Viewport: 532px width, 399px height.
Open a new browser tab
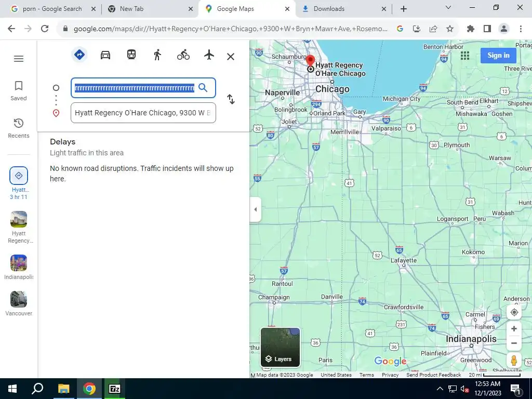coord(403,9)
